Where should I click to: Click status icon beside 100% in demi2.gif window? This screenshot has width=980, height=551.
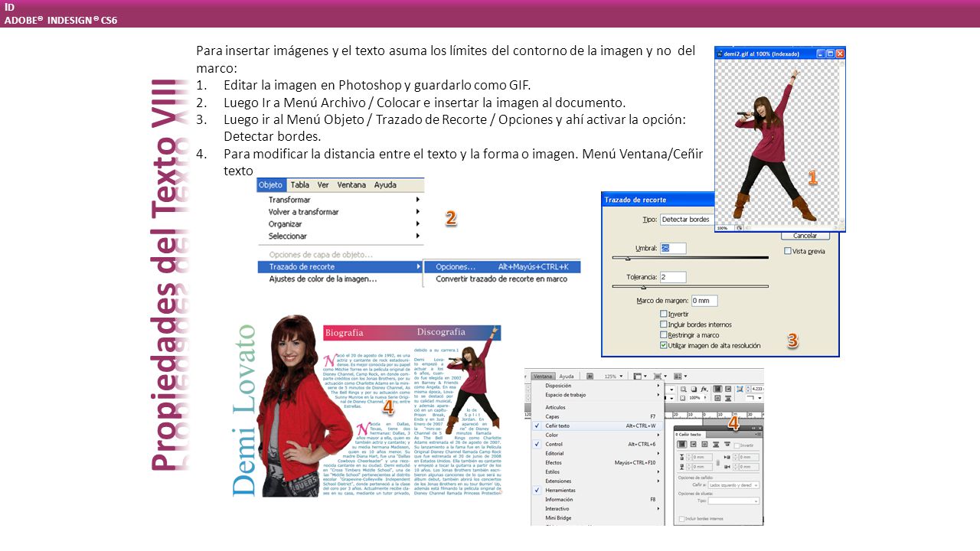[x=739, y=227]
